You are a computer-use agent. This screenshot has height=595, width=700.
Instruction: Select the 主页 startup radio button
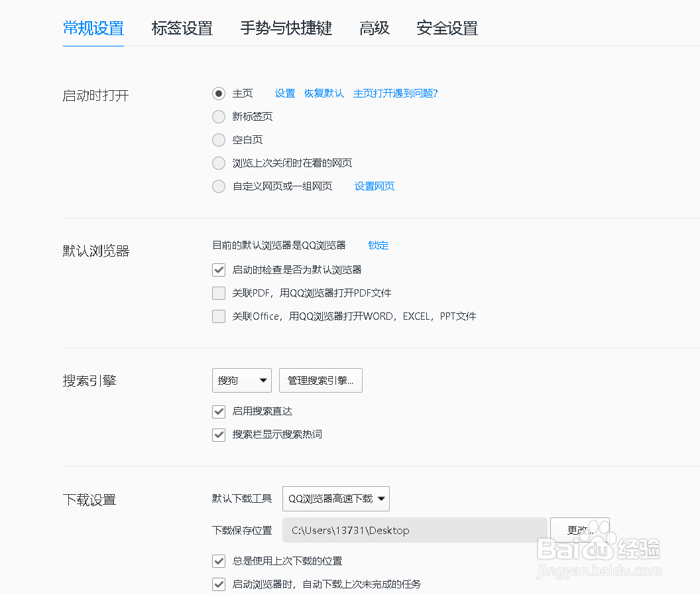coord(219,94)
